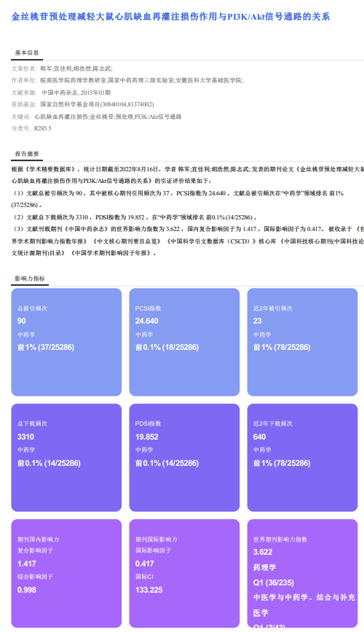Click the 近2年被引频次 23 card
This screenshot has width=364, height=632.
302,342
